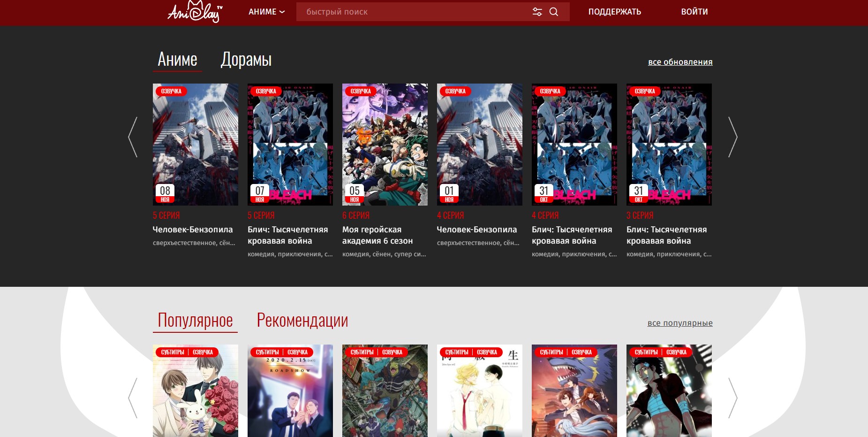
Task: Click Блич title under 3 СЕРИЯ
Action: (667, 235)
